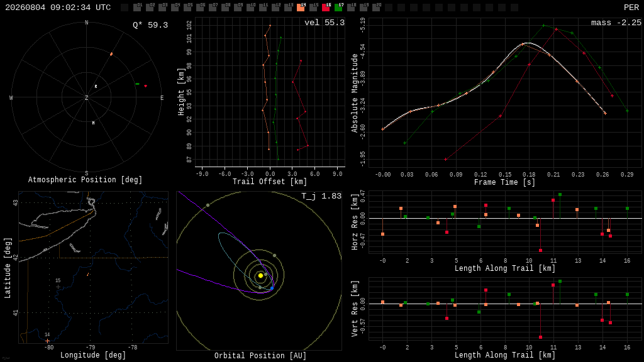Click the mass -2.25 readout
Viewport: 644px width, 362px height.
616,23
